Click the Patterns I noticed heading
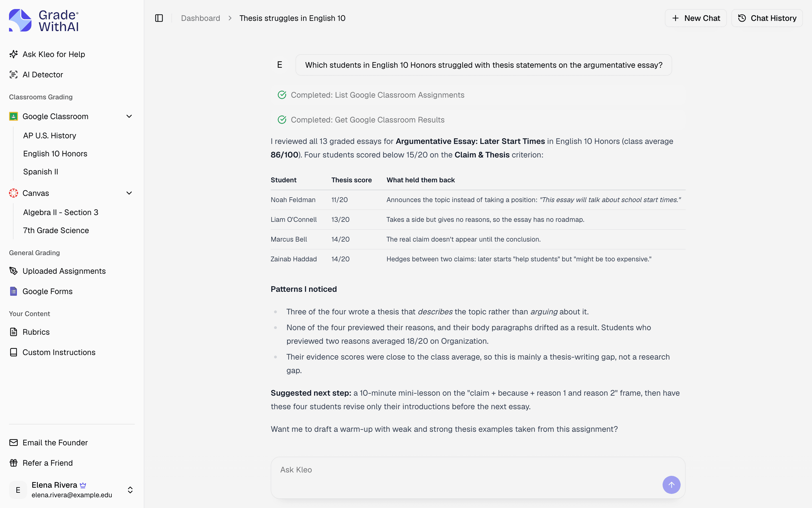 304,289
